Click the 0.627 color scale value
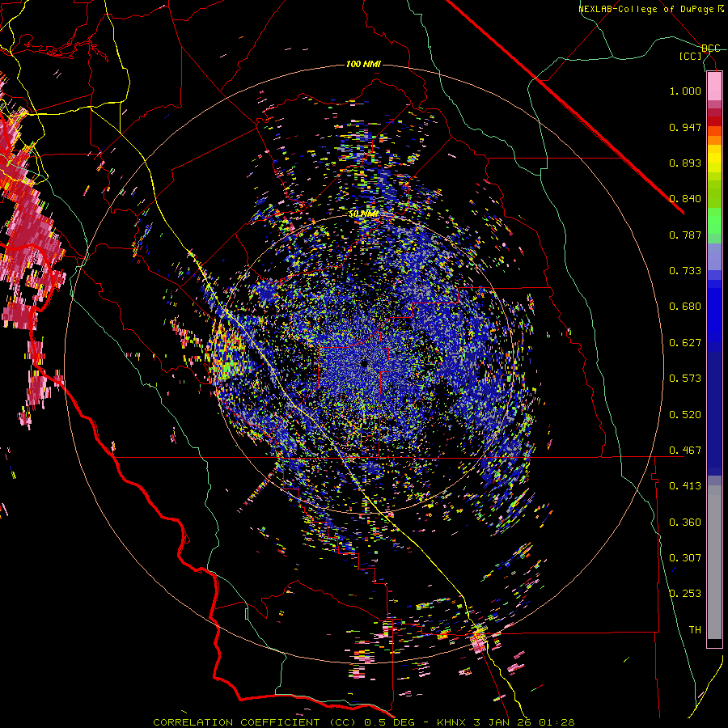Image resolution: width=728 pixels, height=728 pixels. click(685, 343)
